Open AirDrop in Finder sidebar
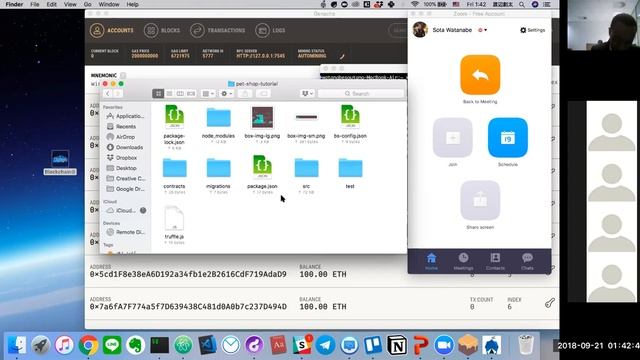 (121, 137)
